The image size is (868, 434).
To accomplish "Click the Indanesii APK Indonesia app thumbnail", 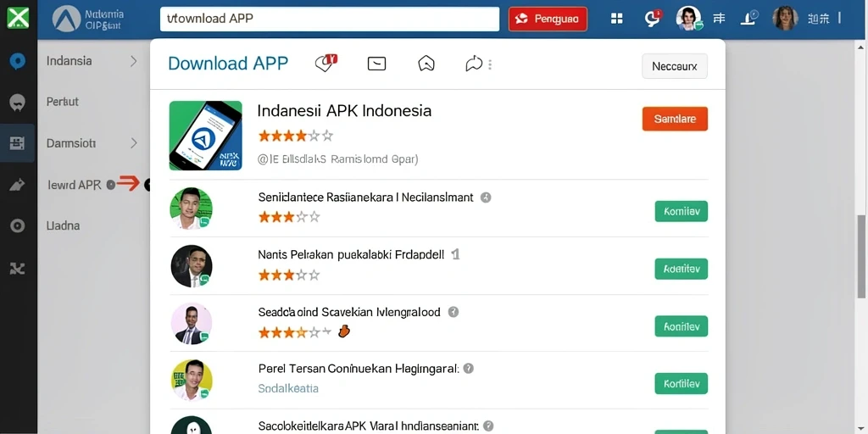I will tap(205, 136).
